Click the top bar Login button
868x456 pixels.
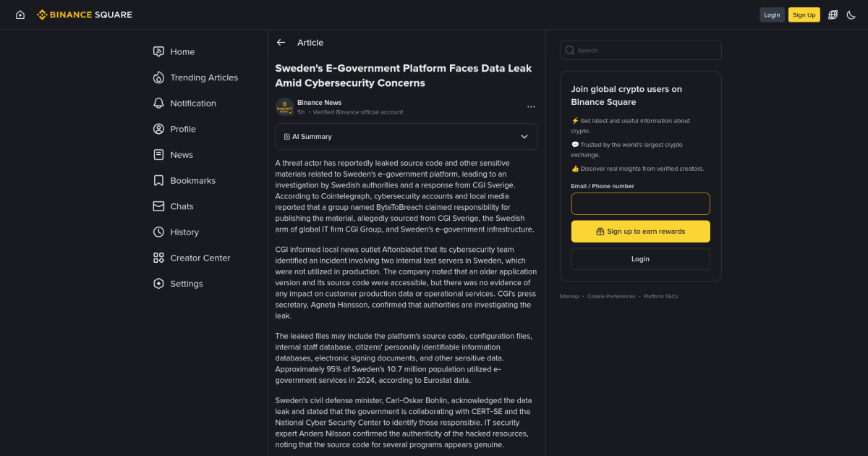(x=772, y=14)
